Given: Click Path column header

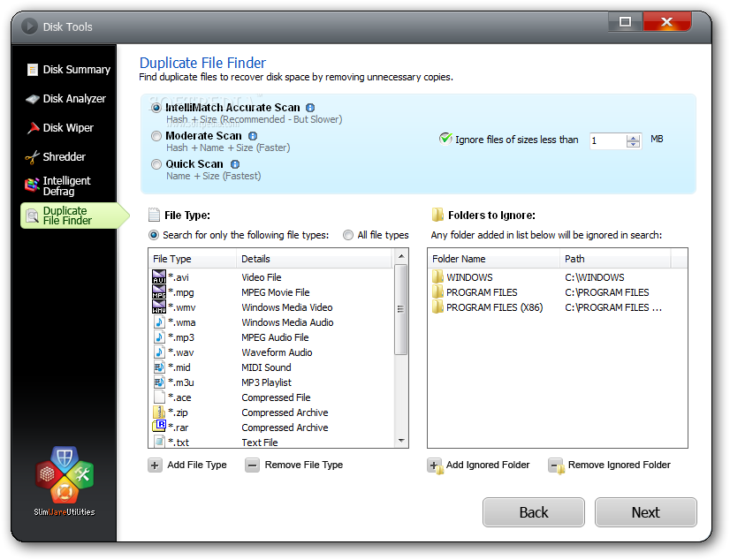Looking at the screenshot, I should click(615, 259).
